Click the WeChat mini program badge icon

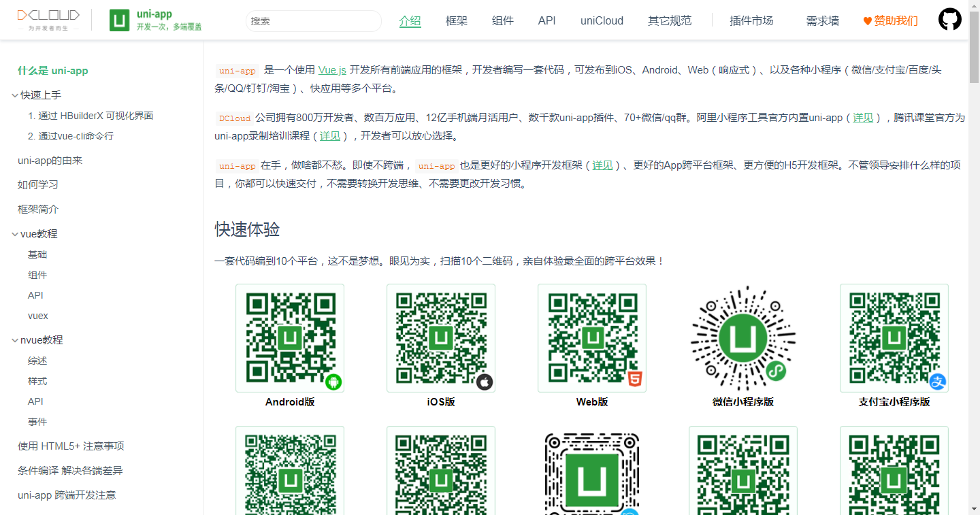[776, 371]
